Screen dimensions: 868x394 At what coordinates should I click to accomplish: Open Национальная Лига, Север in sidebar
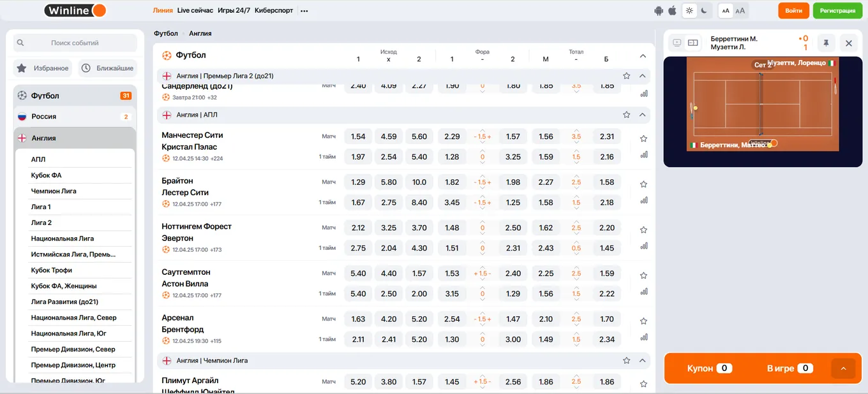click(81, 317)
